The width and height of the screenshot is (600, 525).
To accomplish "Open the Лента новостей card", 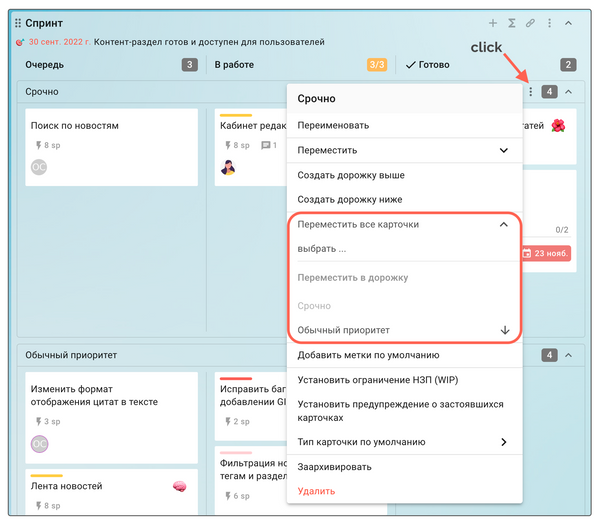I will tap(111, 492).
